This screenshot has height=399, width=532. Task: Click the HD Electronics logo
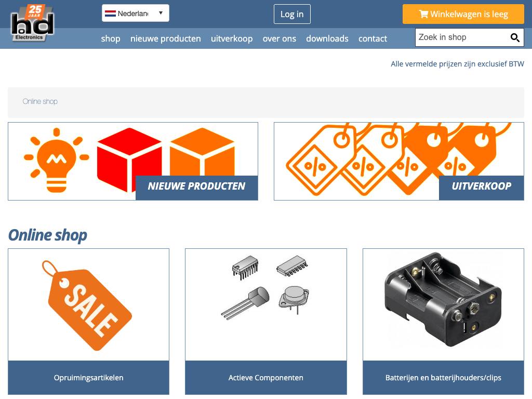click(x=32, y=23)
